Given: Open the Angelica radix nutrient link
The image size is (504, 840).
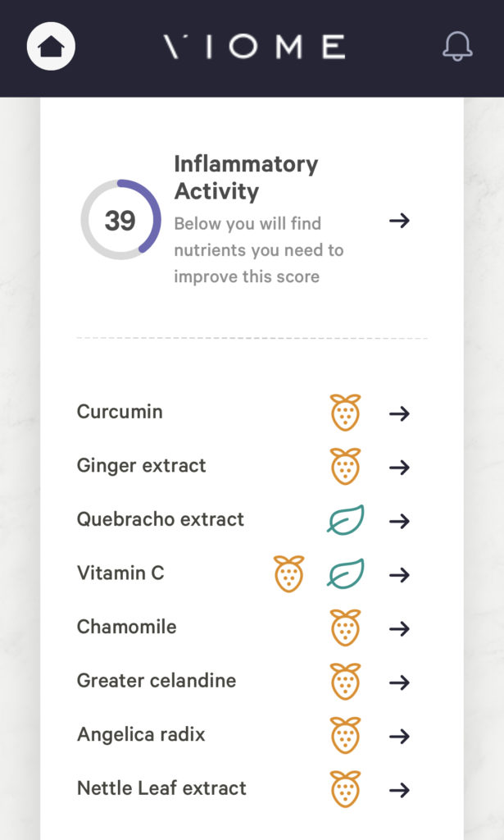Looking at the screenshot, I should coord(141,734).
